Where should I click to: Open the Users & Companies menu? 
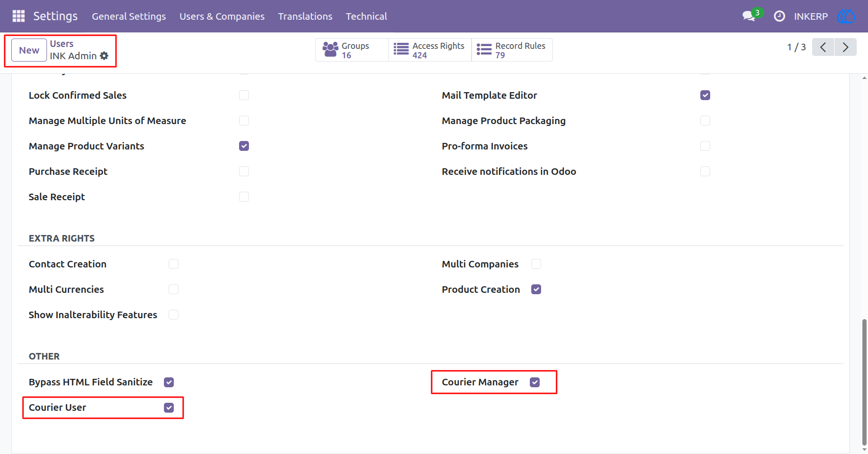coord(222,16)
